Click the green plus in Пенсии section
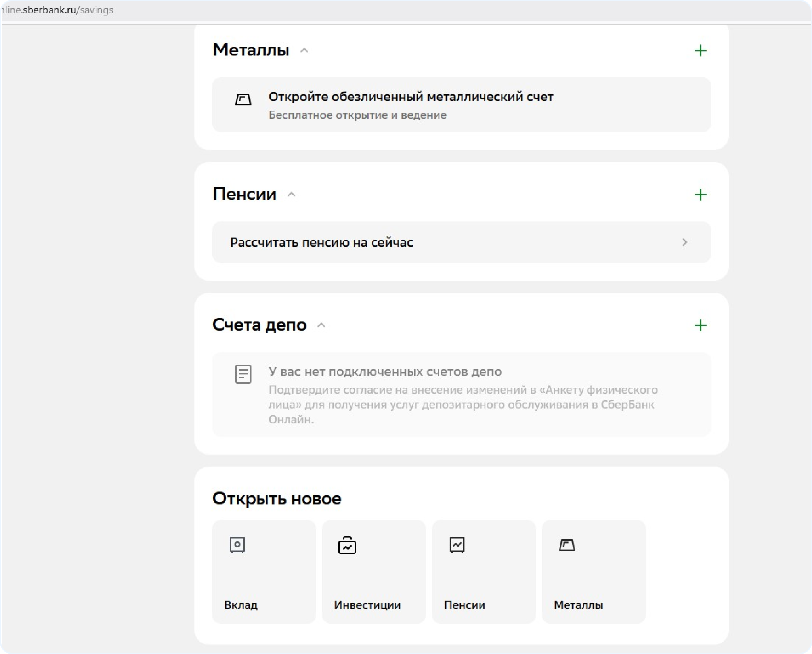The height and width of the screenshot is (654, 812). coord(700,195)
